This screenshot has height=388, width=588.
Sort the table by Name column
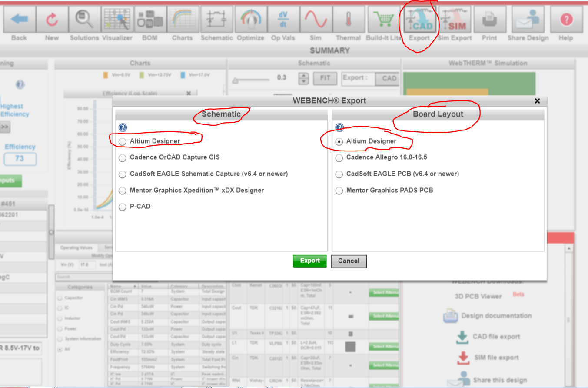(123, 286)
